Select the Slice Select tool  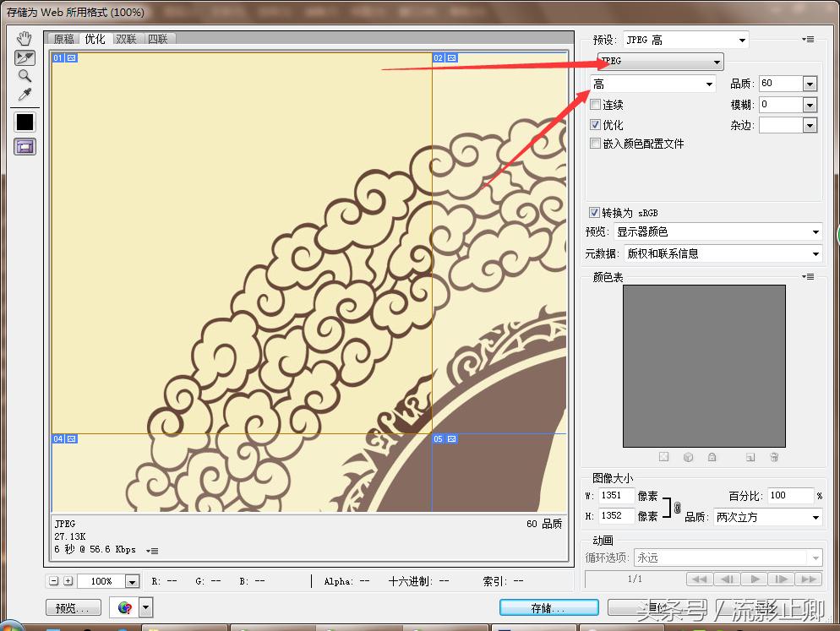(x=25, y=57)
